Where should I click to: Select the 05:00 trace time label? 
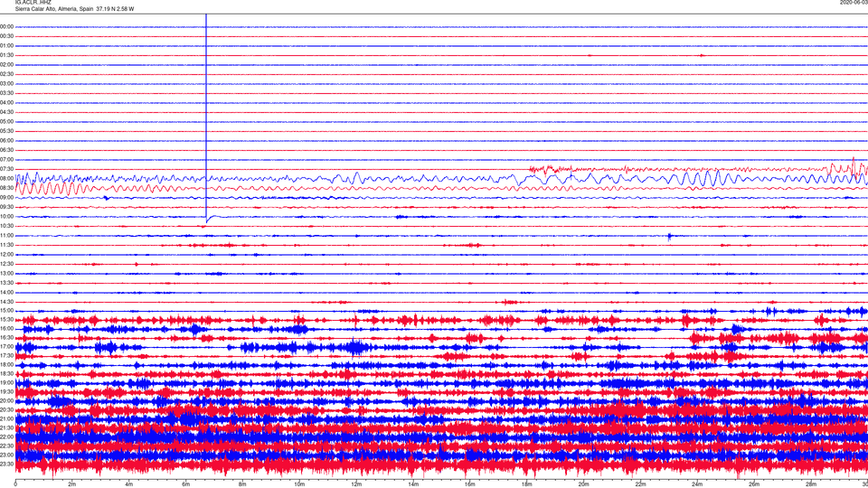click(6, 121)
